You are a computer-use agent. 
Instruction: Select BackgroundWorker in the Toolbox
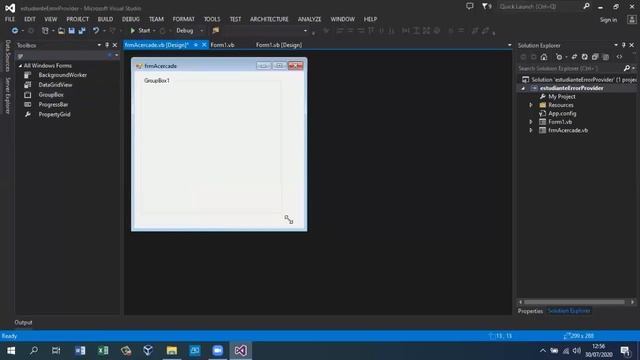pos(62,75)
